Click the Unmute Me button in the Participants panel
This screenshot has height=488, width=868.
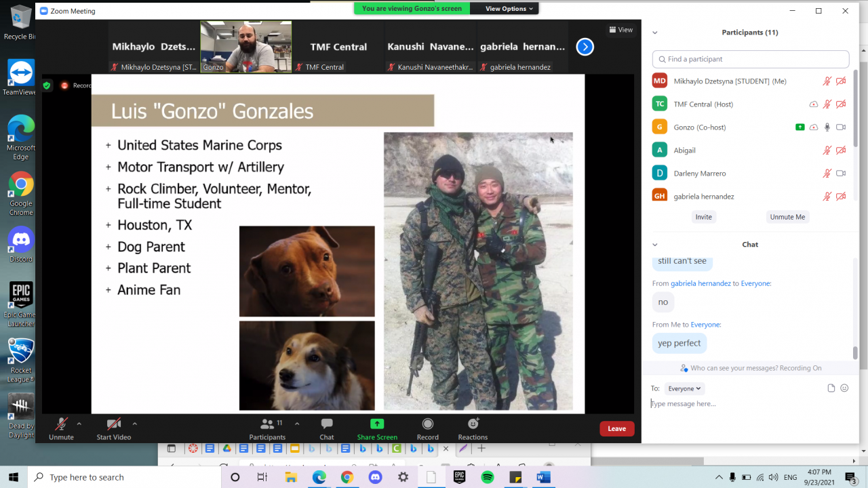[787, 217]
